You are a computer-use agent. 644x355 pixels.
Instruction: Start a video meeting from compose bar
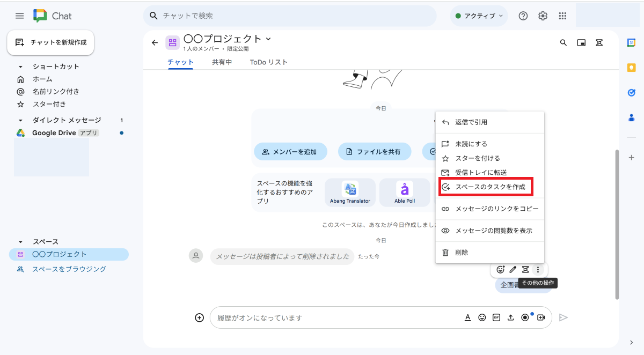541,317
